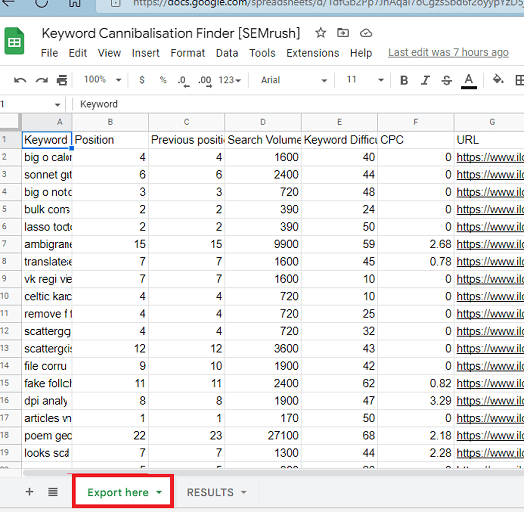Click the Redo arrow icon
The image size is (524, 512).
tap(42, 80)
